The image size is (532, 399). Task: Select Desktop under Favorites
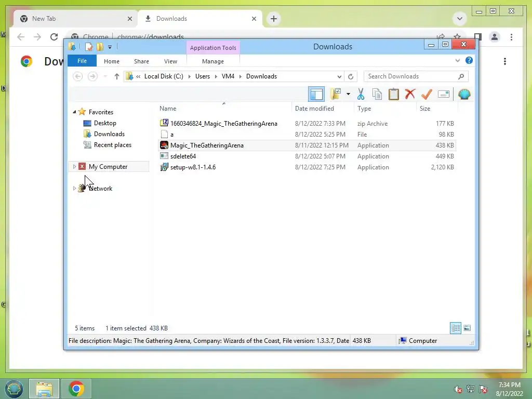(105, 123)
